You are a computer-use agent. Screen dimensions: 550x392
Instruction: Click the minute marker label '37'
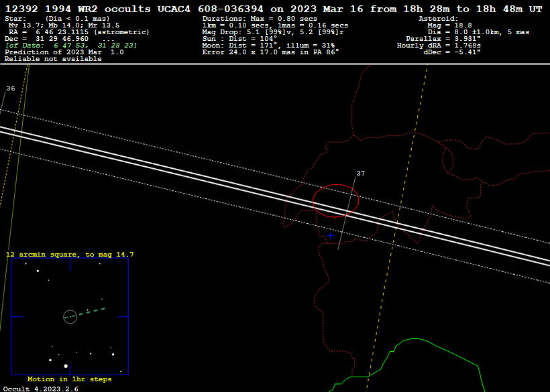coord(361,174)
